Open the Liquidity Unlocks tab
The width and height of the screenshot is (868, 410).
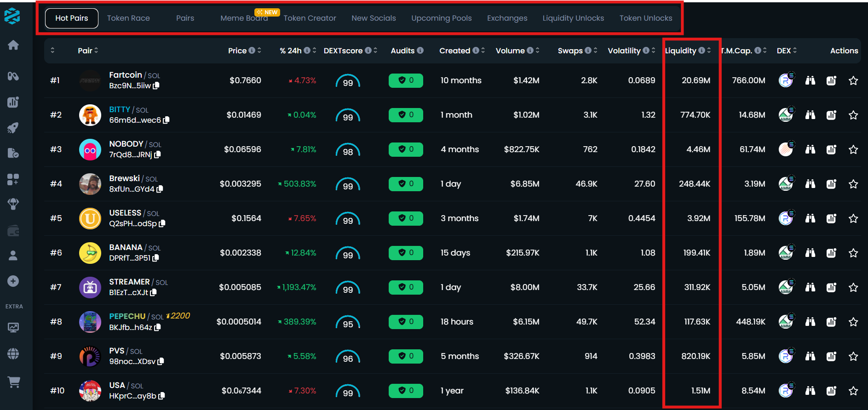click(573, 18)
